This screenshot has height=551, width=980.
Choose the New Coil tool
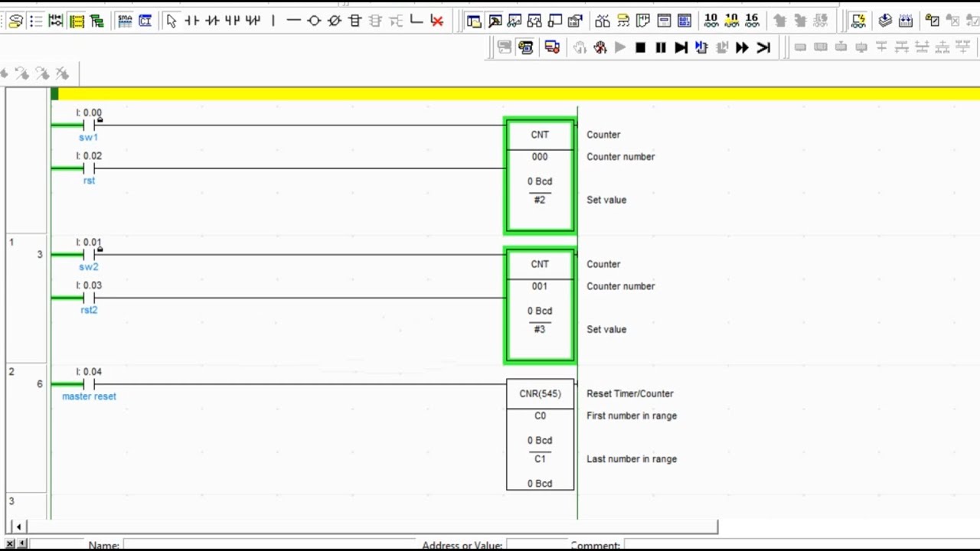314,21
